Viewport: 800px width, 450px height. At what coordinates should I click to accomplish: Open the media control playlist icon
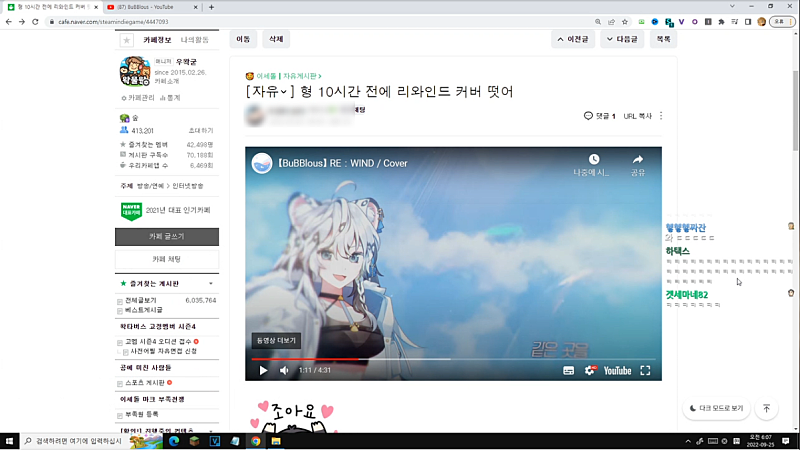click(x=735, y=22)
